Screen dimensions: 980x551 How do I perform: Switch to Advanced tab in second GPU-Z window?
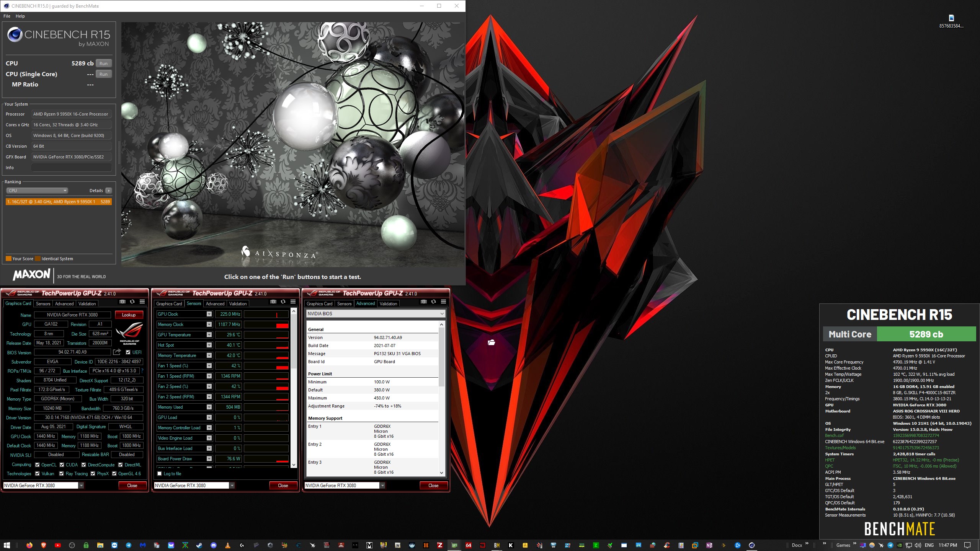[x=215, y=304]
